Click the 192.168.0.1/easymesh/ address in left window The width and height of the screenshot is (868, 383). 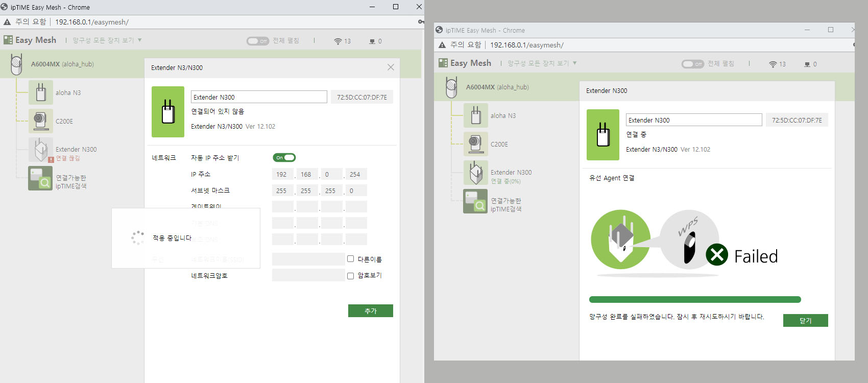[92, 22]
